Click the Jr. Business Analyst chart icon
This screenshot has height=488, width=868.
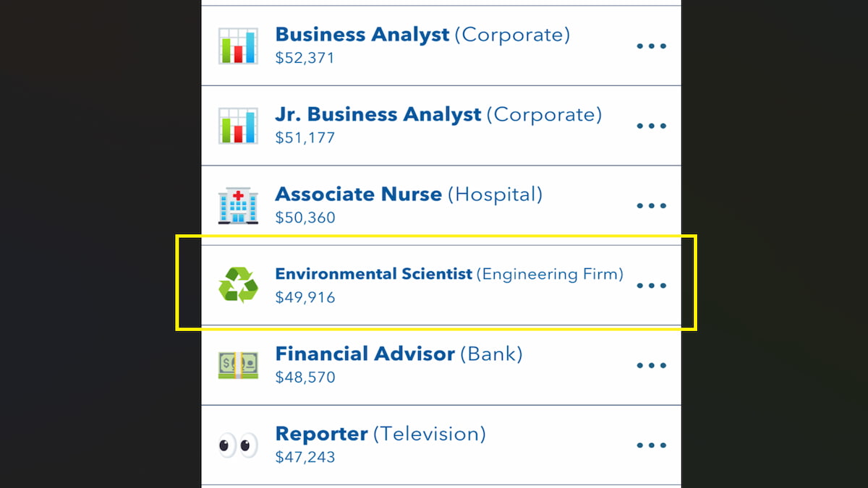point(238,126)
